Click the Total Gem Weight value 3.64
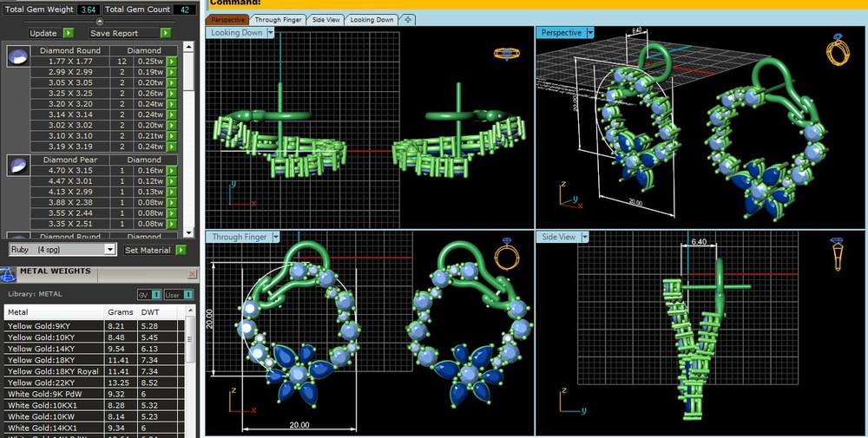Image resolution: width=868 pixels, height=438 pixels. coord(88,10)
